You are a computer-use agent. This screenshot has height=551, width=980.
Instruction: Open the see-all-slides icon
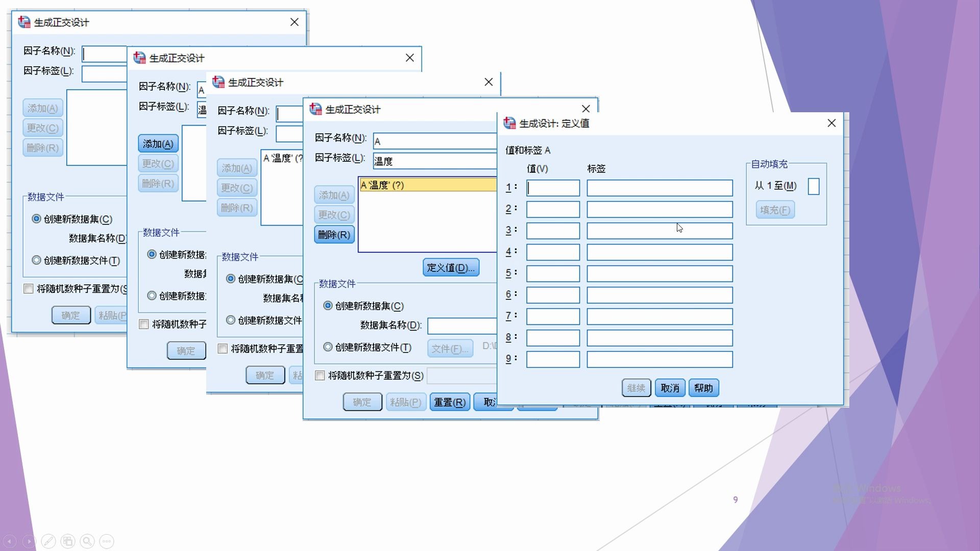click(68, 541)
